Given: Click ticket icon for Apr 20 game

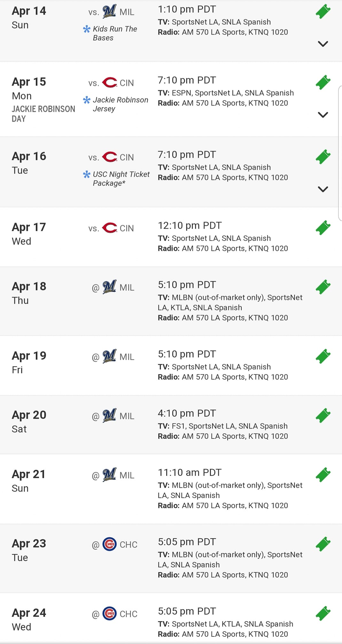Looking at the screenshot, I should (x=323, y=415).
